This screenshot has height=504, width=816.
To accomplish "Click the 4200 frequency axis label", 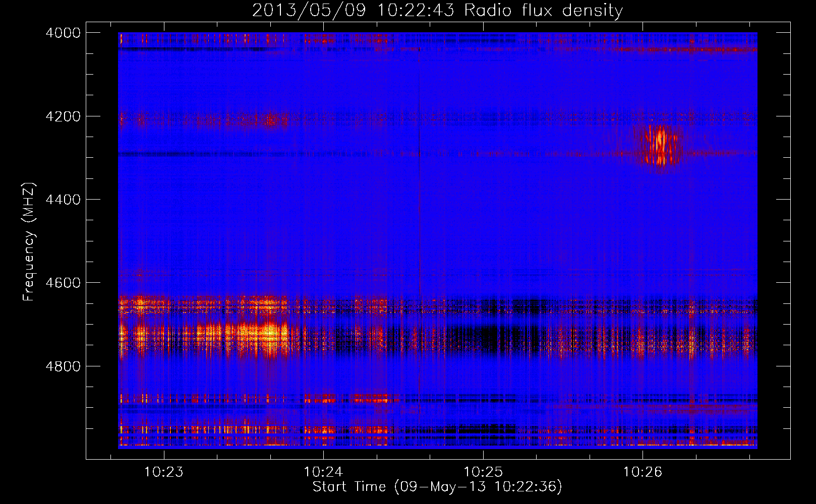I will (63, 116).
